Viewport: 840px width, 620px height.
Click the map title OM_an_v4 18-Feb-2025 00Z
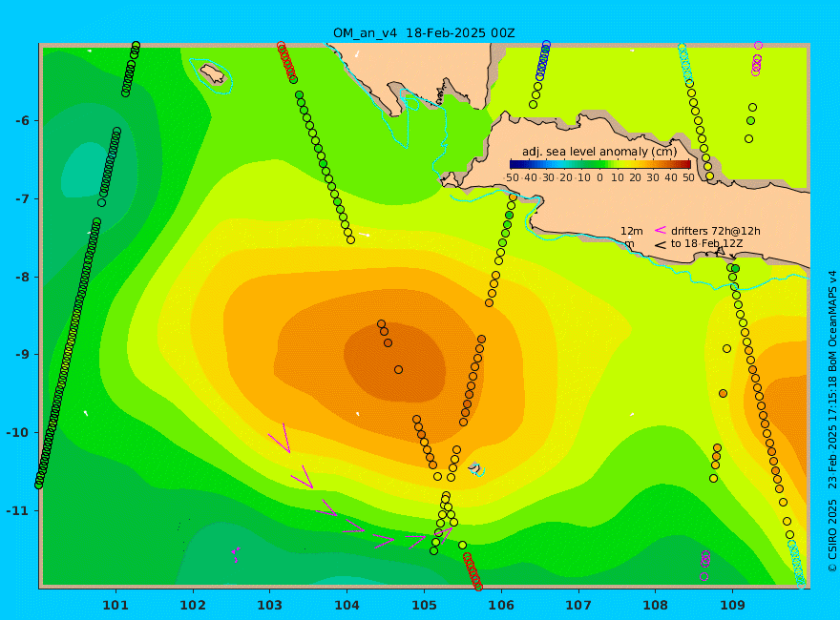[x=424, y=33]
